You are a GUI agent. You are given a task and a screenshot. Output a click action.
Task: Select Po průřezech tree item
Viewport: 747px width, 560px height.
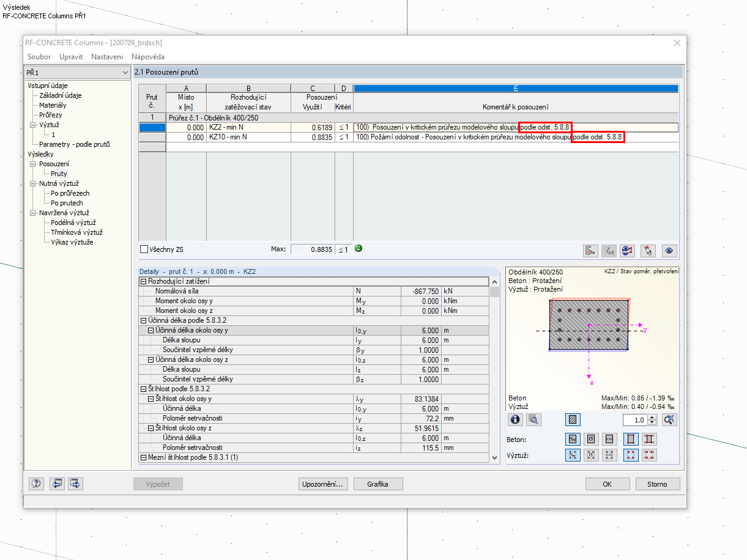click(x=70, y=193)
